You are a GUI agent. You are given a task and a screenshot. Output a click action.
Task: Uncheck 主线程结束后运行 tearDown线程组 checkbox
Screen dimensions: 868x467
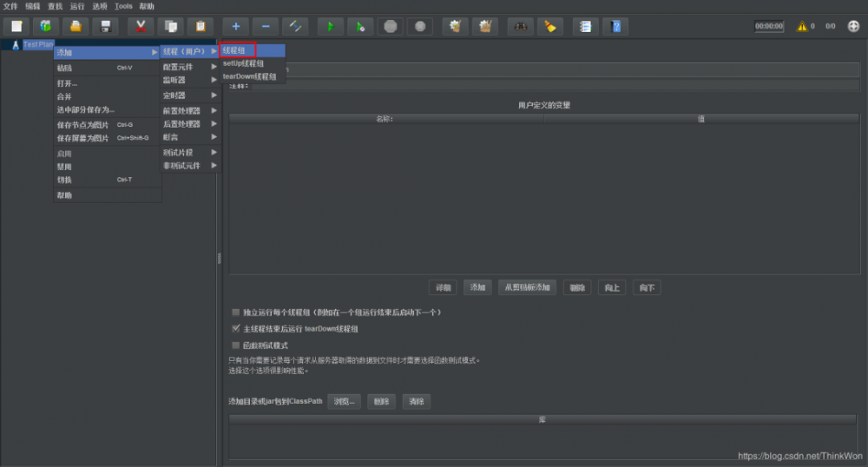[x=236, y=329]
